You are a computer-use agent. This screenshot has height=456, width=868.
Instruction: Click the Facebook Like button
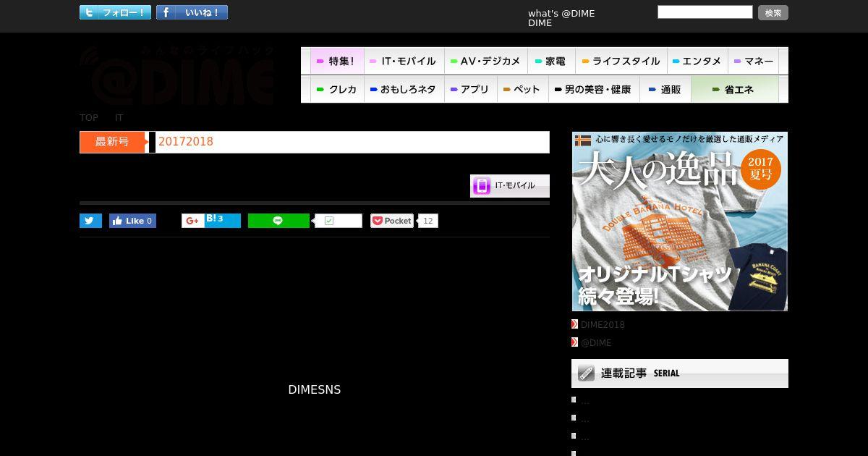132,221
